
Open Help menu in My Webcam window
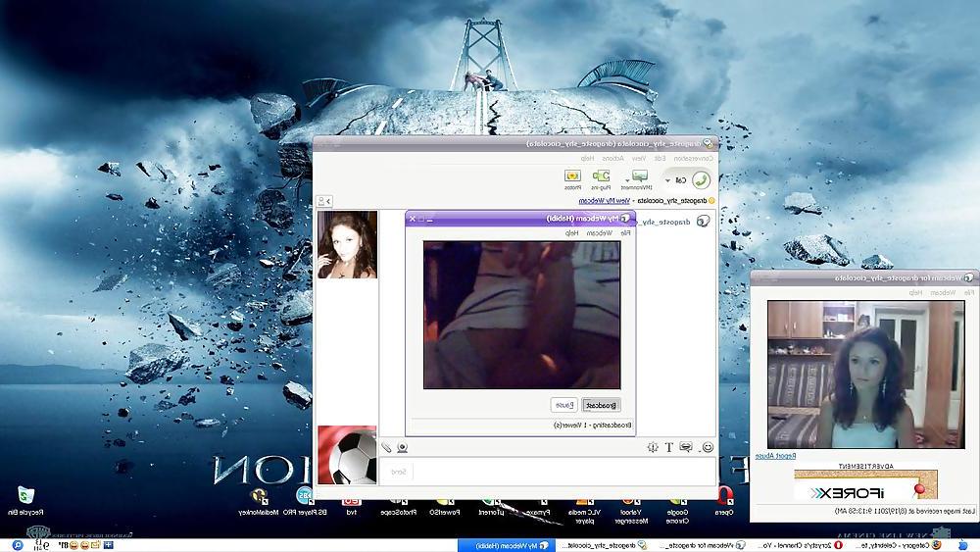(572, 232)
